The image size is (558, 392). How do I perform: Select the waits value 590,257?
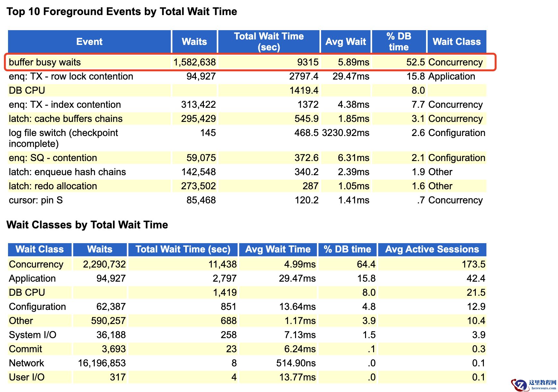click(108, 321)
